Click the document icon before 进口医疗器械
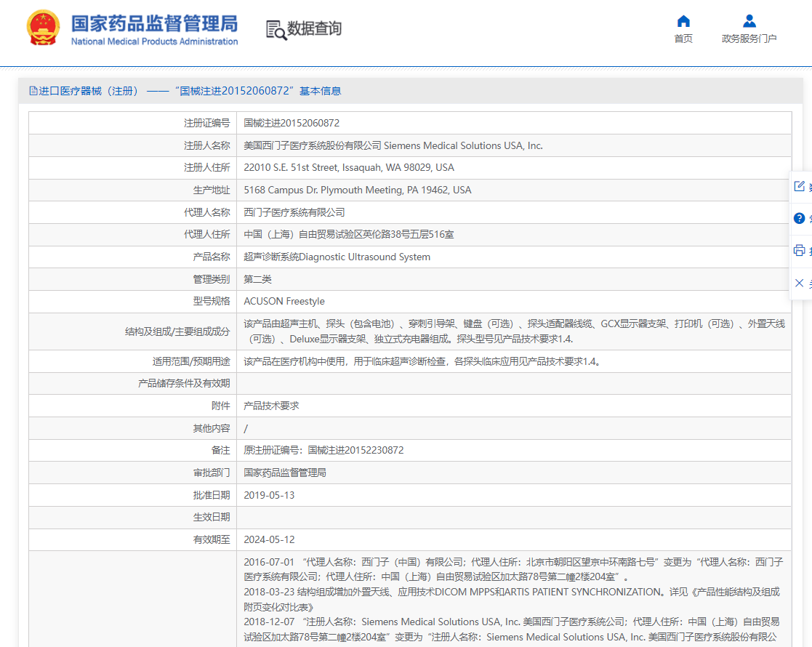 point(33,91)
